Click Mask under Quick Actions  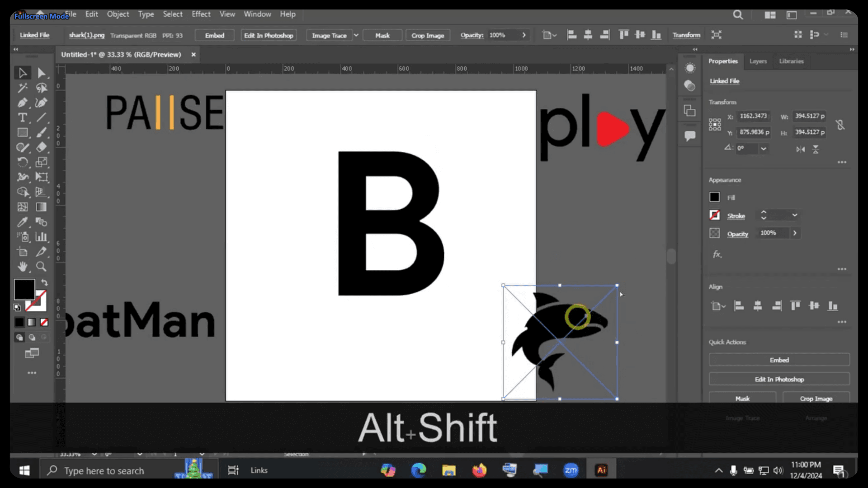[x=742, y=399]
